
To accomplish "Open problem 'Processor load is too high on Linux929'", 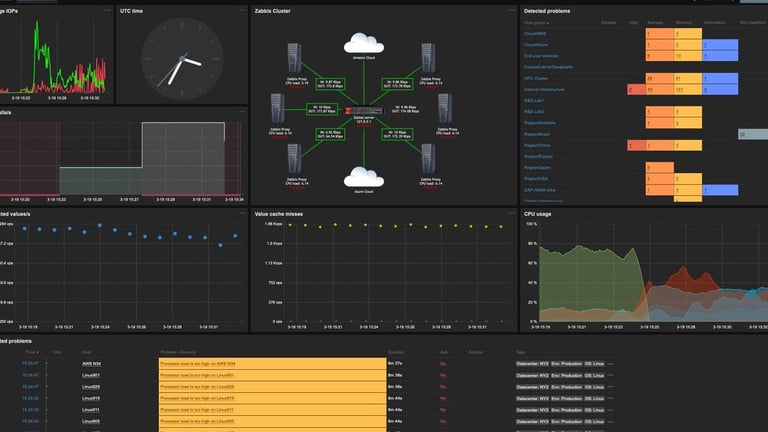I will coord(197,387).
